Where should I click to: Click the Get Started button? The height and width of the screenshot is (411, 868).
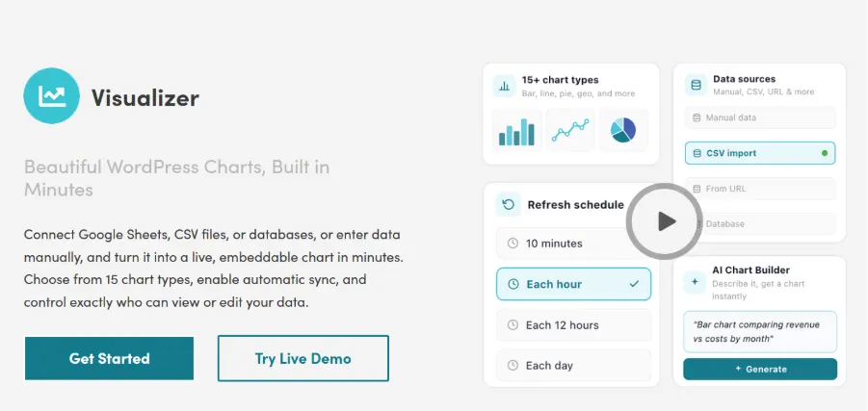pos(109,359)
